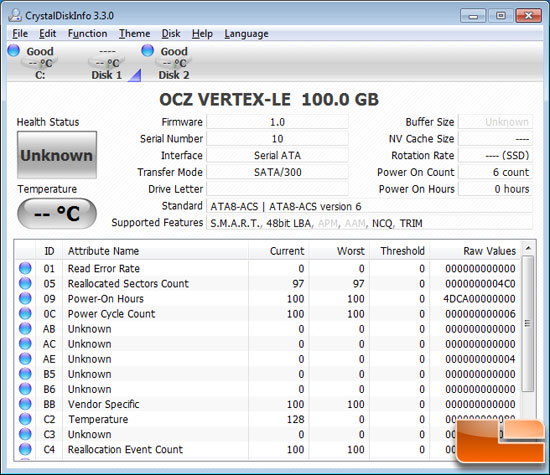Click status orb for Vendor Specific row
550x475 pixels.
(25, 404)
